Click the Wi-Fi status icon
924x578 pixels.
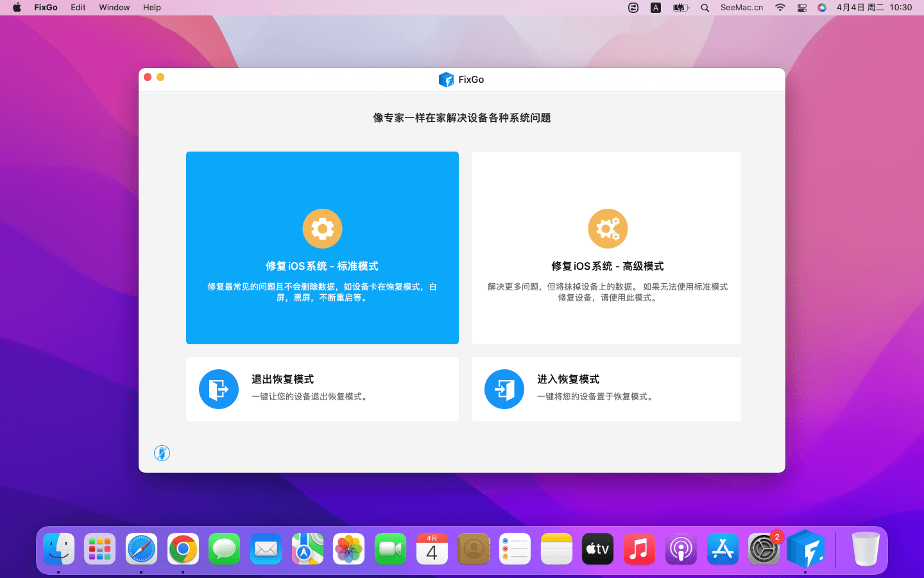(780, 8)
